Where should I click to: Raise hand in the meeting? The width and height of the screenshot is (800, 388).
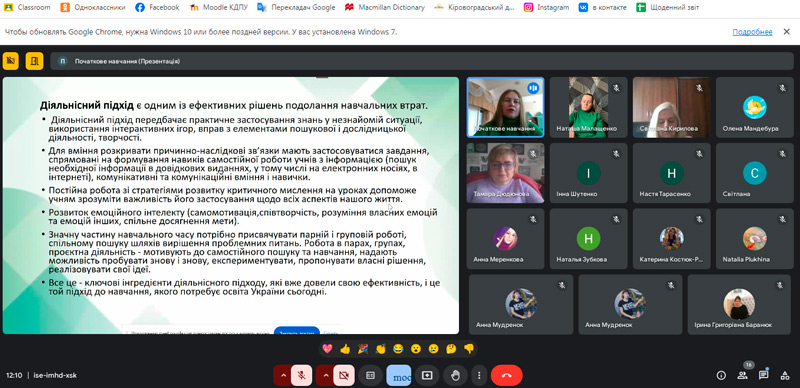[x=456, y=375]
